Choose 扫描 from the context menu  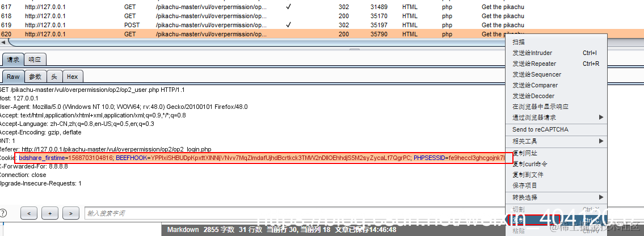(x=555, y=42)
